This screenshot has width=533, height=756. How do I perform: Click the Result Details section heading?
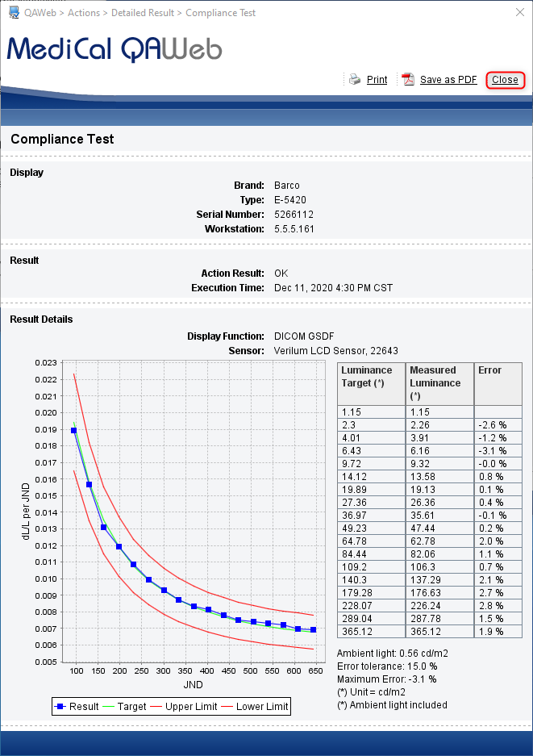(x=41, y=320)
